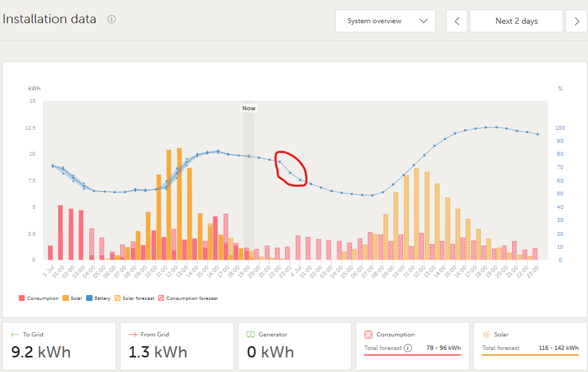Go to next period with right chevron
Viewport: 588px width, 372px height.
577,21
